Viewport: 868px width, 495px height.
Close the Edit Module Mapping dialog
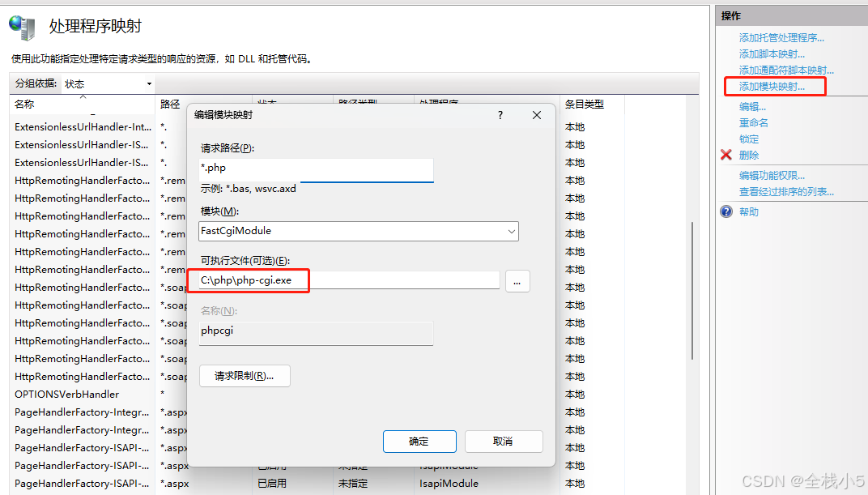tap(536, 115)
